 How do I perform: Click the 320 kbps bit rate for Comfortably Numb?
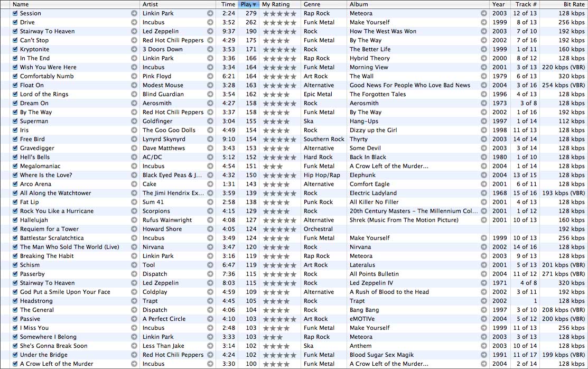572,76
